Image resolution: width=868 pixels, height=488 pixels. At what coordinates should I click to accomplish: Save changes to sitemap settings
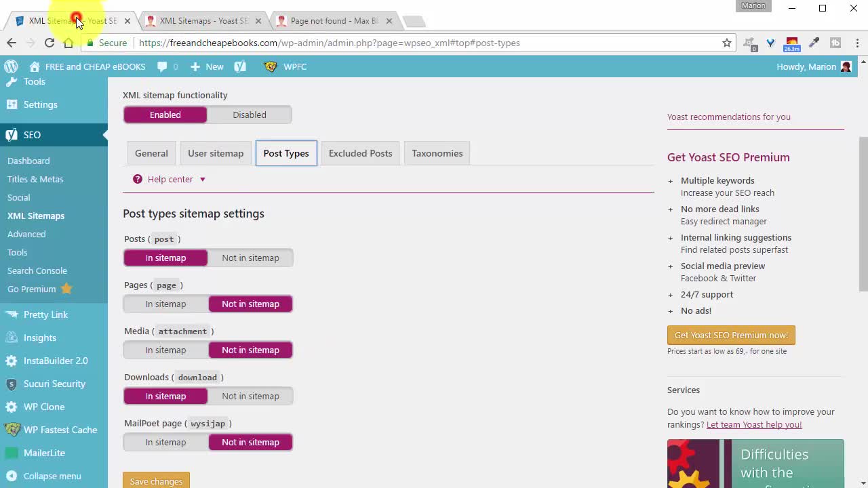[156, 481]
